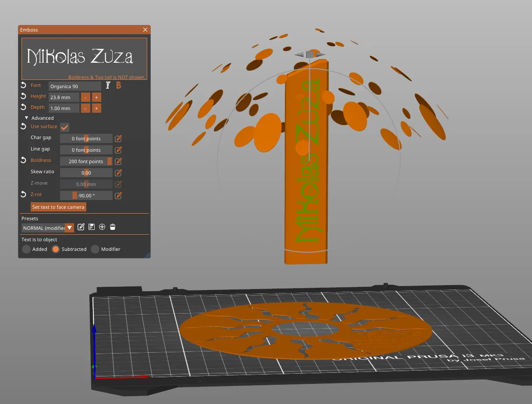The width and height of the screenshot is (532, 404).
Task: Click the Boldness 200 font points slider
Action: pyautogui.click(x=86, y=161)
